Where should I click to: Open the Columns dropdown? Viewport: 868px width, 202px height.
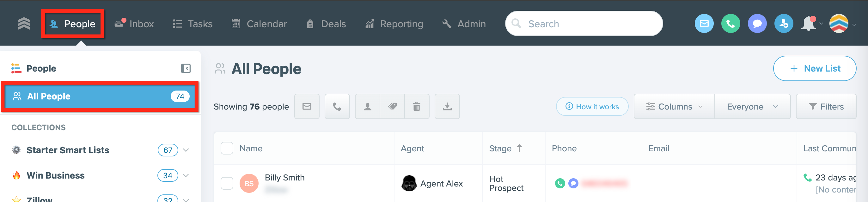674,107
